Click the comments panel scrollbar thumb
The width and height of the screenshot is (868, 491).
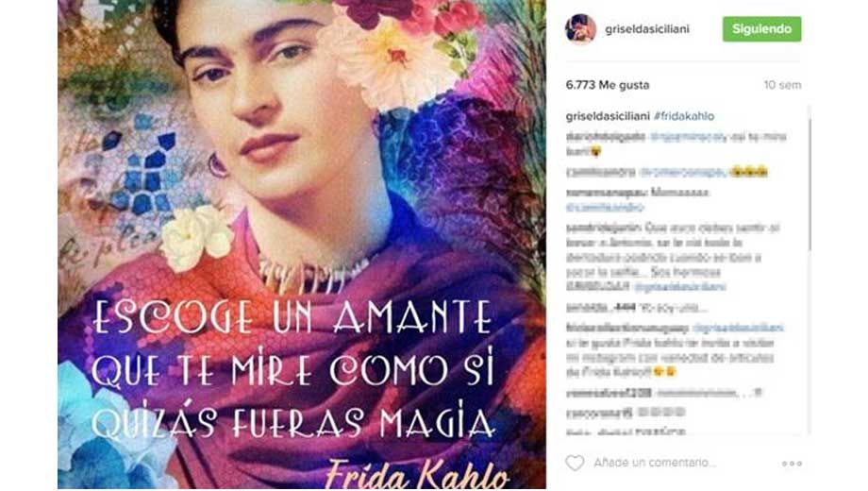click(810, 178)
